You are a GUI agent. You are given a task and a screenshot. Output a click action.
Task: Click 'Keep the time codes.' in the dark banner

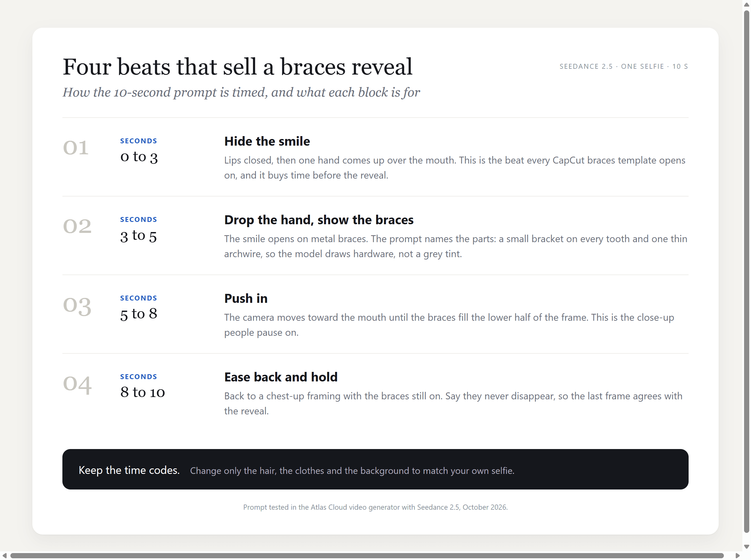click(x=129, y=470)
